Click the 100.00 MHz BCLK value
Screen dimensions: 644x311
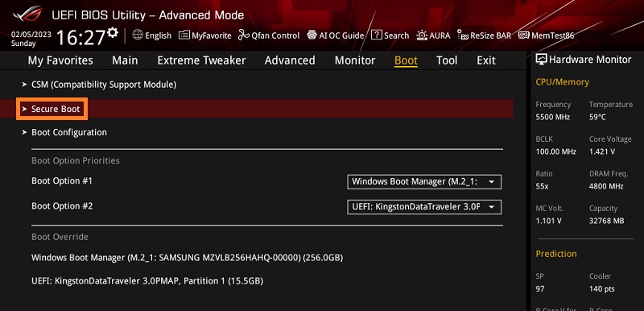[x=555, y=151]
